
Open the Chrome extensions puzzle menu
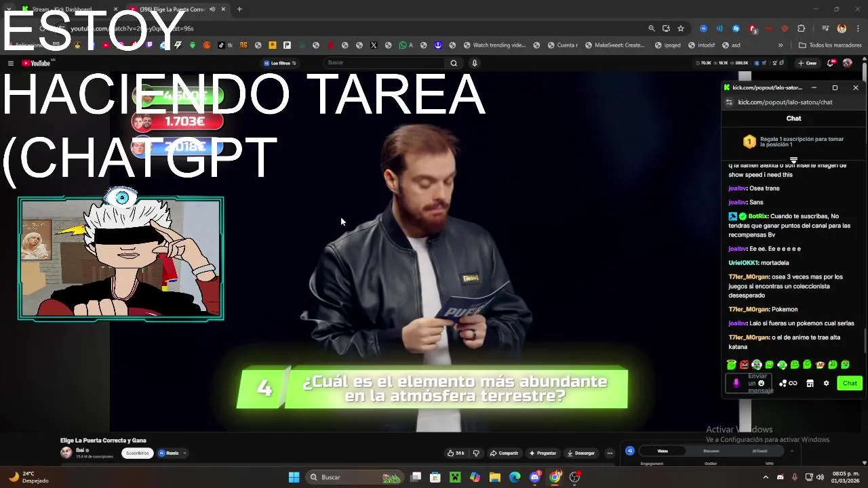click(802, 28)
